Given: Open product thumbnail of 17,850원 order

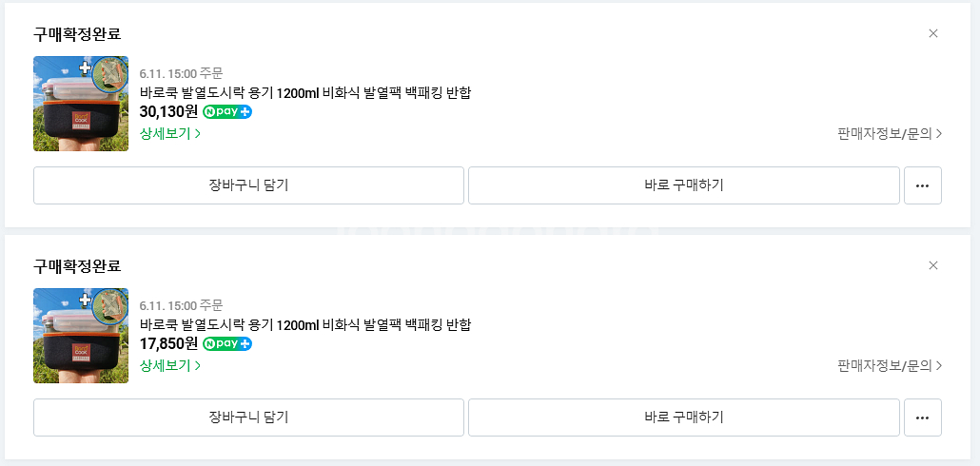Looking at the screenshot, I should [x=81, y=336].
